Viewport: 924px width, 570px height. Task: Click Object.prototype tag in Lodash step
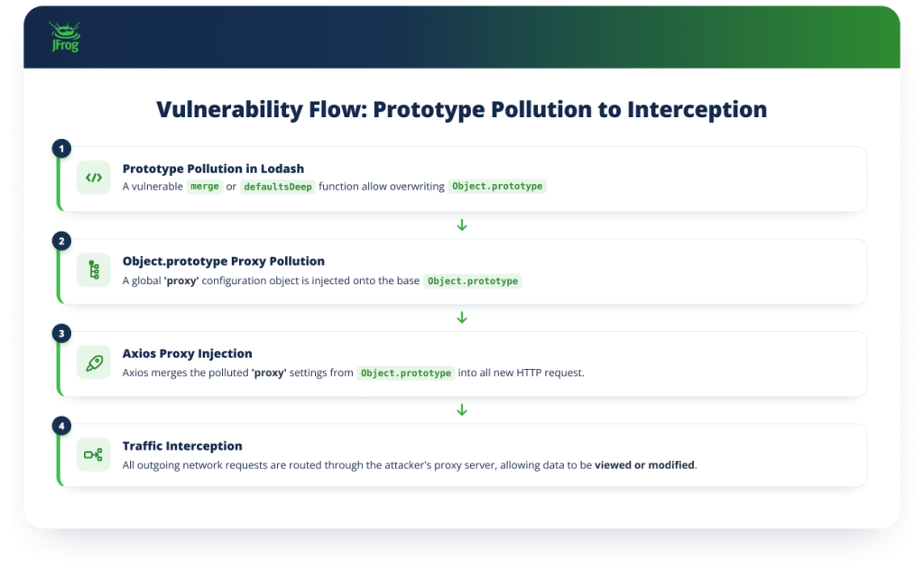click(x=497, y=186)
